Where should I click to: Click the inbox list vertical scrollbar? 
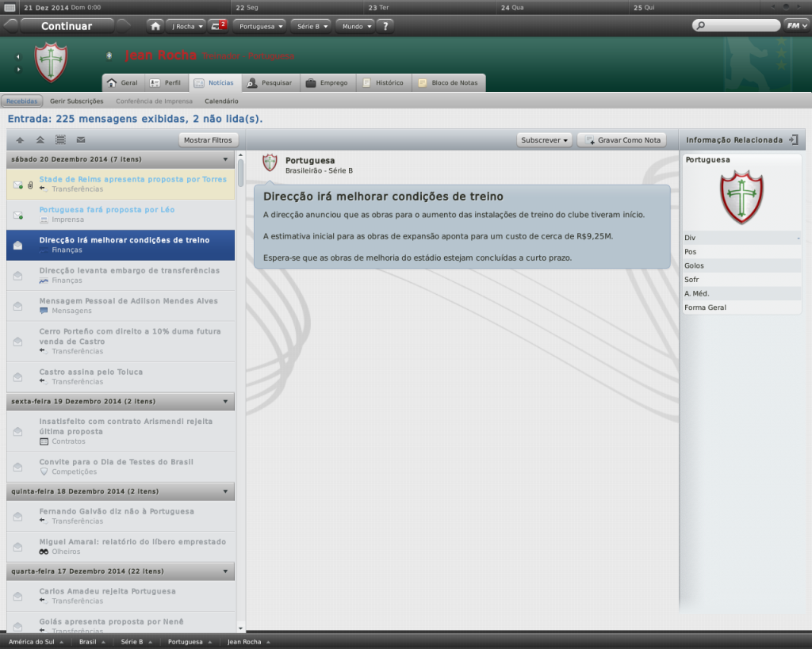coord(240,391)
